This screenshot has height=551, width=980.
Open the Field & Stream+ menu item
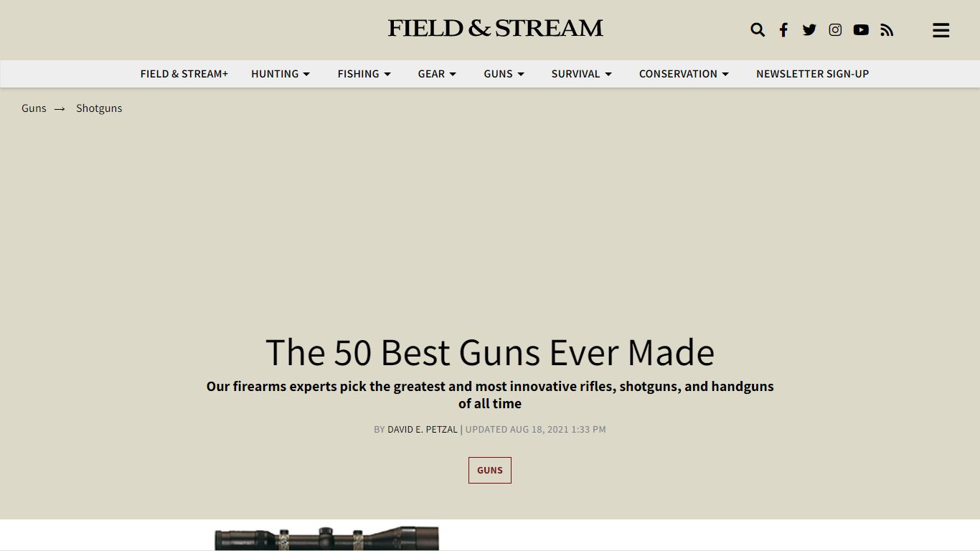pyautogui.click(x=184, y=74)
